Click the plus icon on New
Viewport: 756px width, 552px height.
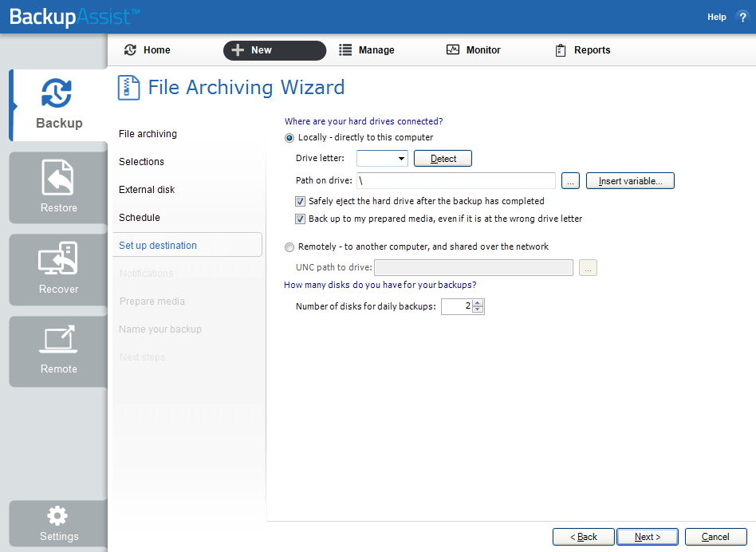tap(238, 50)
